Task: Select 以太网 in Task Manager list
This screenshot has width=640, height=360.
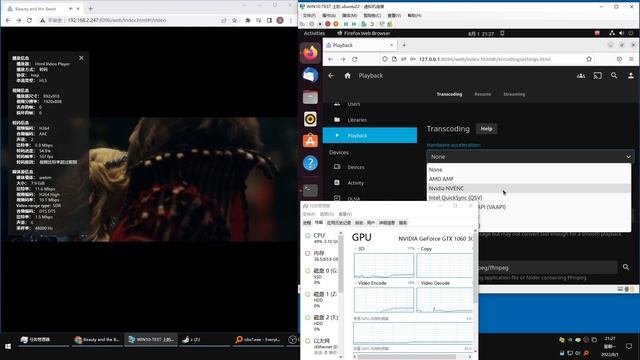Action: tap(322, 346)
